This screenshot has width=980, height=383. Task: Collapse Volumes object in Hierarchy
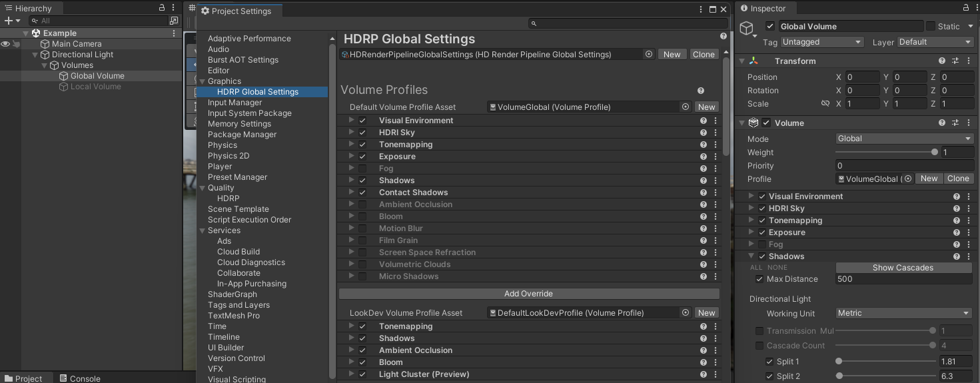pyautogui.click(x=45, y=65)
